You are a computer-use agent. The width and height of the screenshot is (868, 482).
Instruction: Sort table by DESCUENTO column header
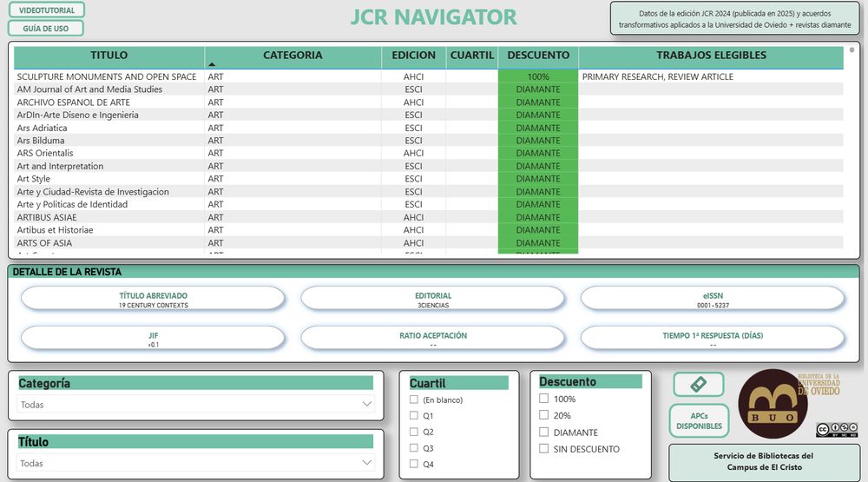coord(538,56)
